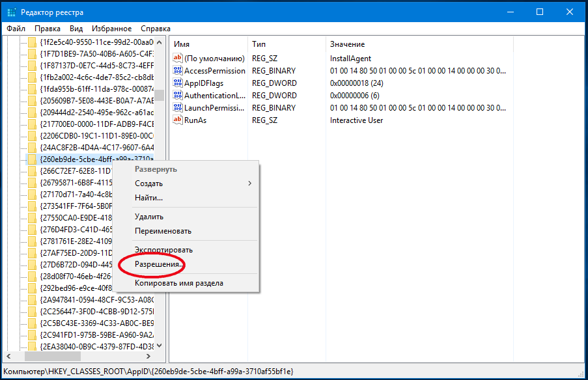The width and height of the screenshot is (588, 380).
Task: Click the Registry Editor app icon in the title bar
Action: click(x=12, y=12)
